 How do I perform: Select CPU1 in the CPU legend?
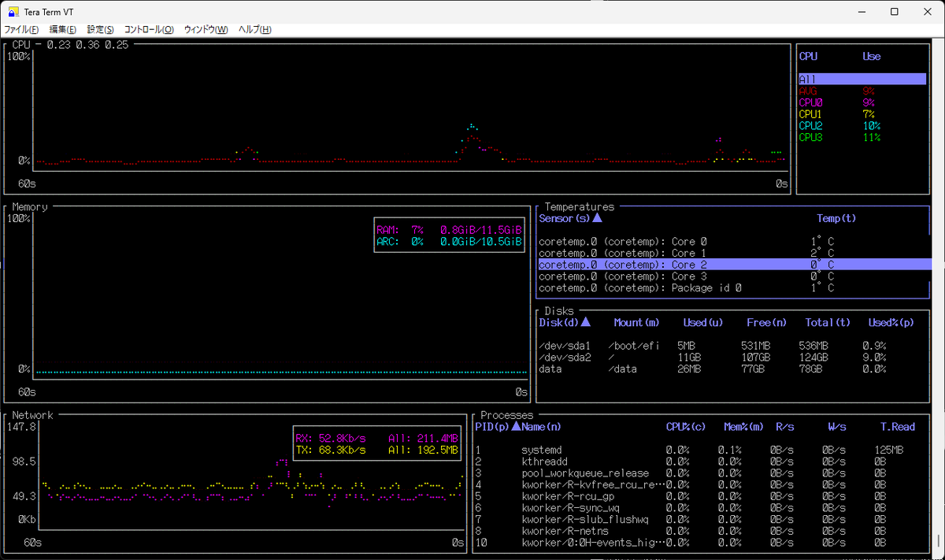coord(862,114)
